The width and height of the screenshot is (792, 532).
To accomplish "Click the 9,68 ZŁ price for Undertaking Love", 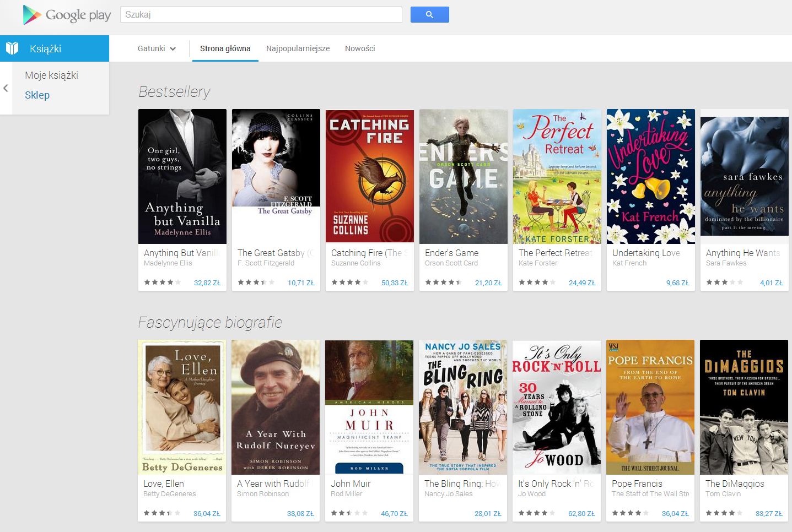I will tap(677, 283).
